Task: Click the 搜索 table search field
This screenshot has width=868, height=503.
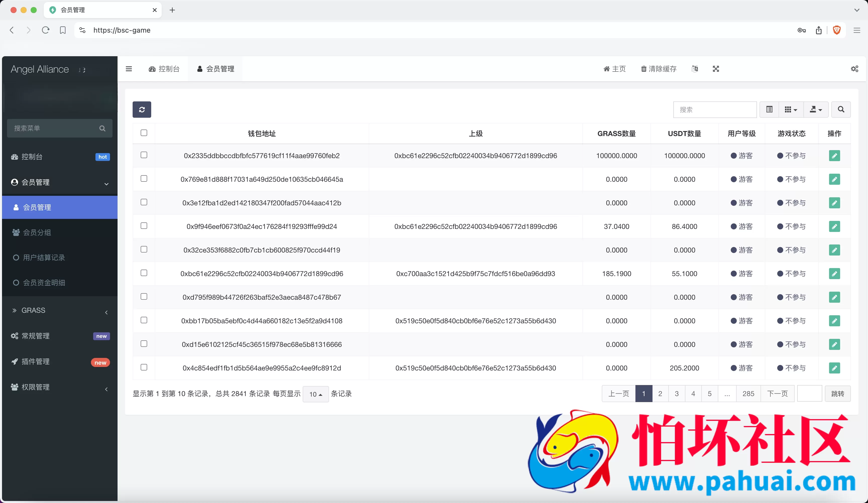Action: (x=715, y=109)
